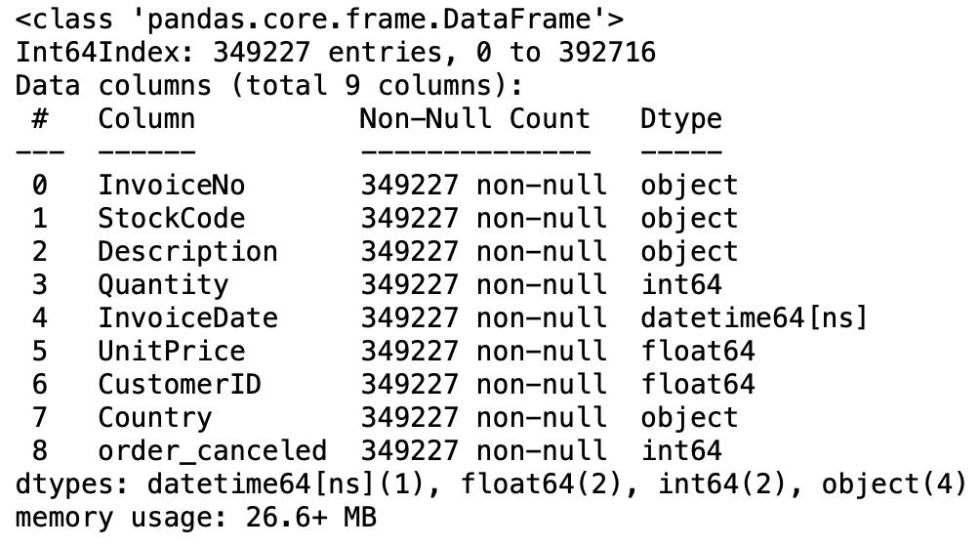The height and width of the screenshot is (547, 980).
Task: Click the 'Dtype' header text
Action: pyautogui.click(x=681, y=119)
